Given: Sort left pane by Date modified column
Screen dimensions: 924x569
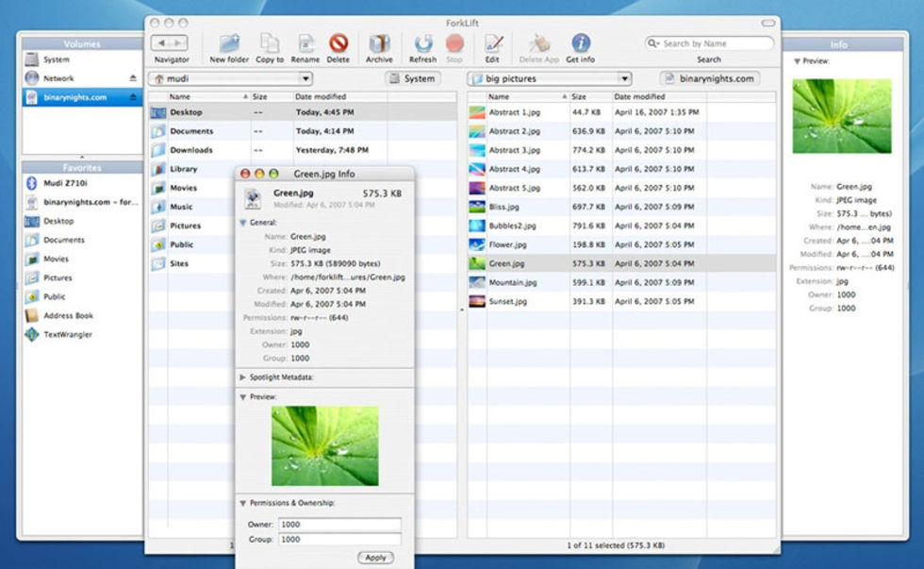Looking at the screenshot, I should pos(321,96).
